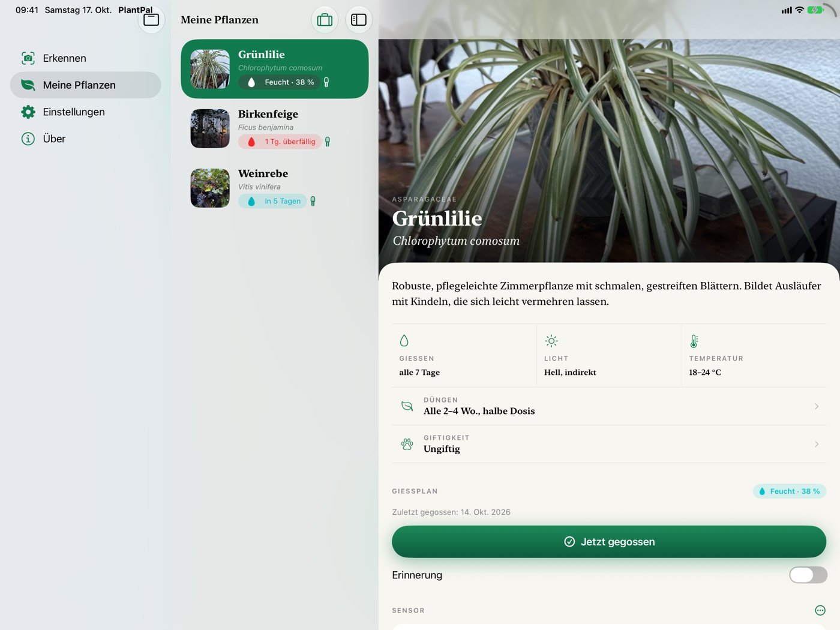840x630 pixels.
Task: Click Grünlilie sensor probe icon in list
Action: 326,82
